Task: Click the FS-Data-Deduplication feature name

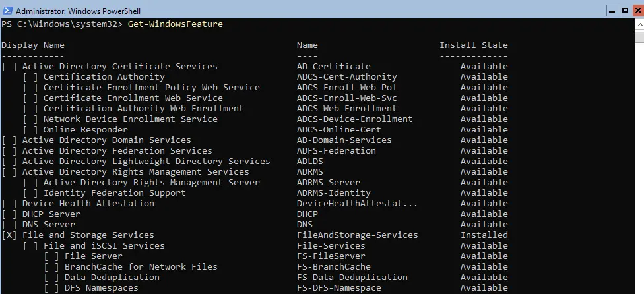Action: point(352,278)
